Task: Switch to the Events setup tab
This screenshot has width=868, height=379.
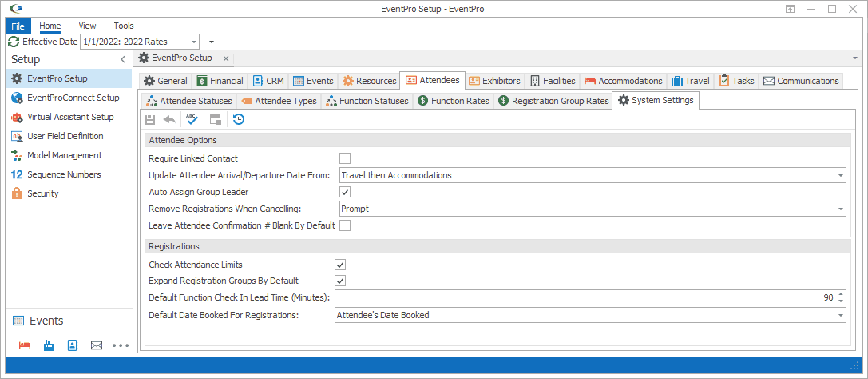Action: point(313,81)
